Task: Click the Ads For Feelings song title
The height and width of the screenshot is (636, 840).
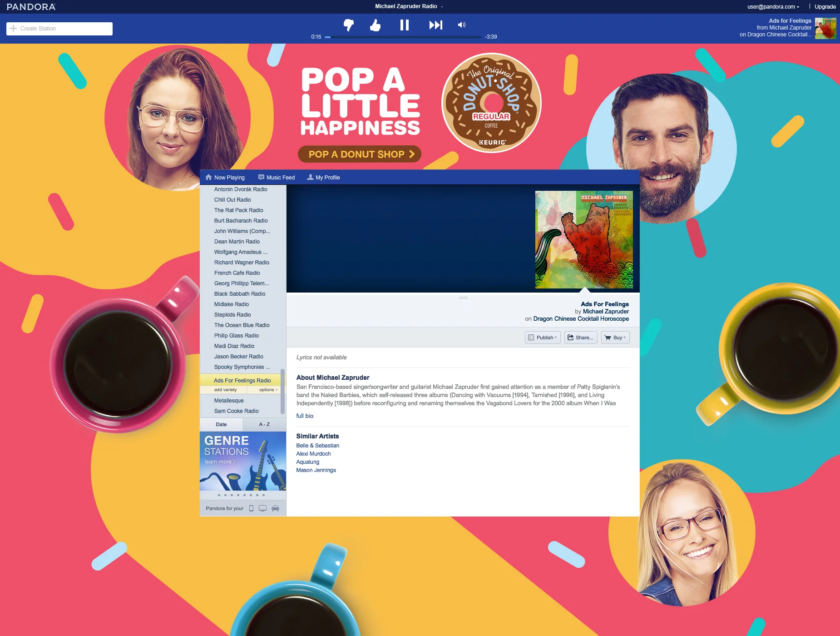Action: [605, 304]
